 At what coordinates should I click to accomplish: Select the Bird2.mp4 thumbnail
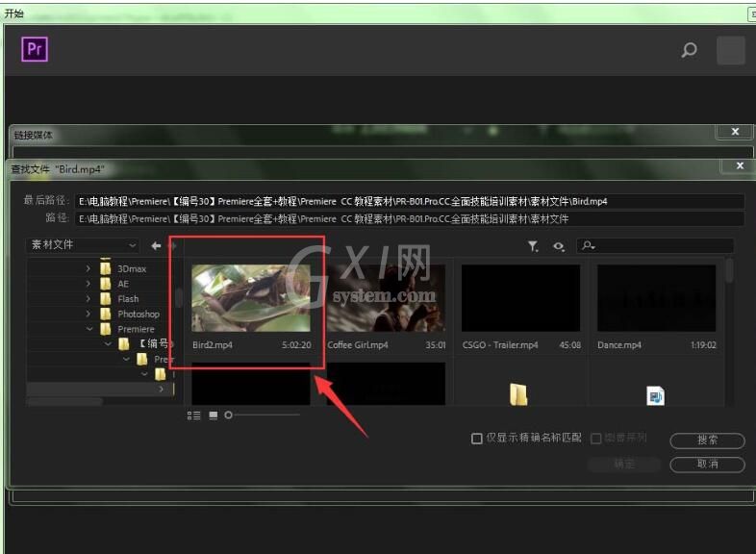[x=251, y=298]
